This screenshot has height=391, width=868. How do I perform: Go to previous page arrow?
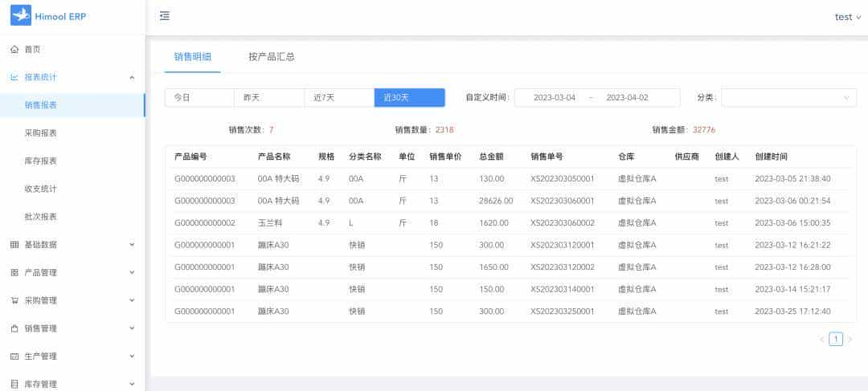pos(821,339)
